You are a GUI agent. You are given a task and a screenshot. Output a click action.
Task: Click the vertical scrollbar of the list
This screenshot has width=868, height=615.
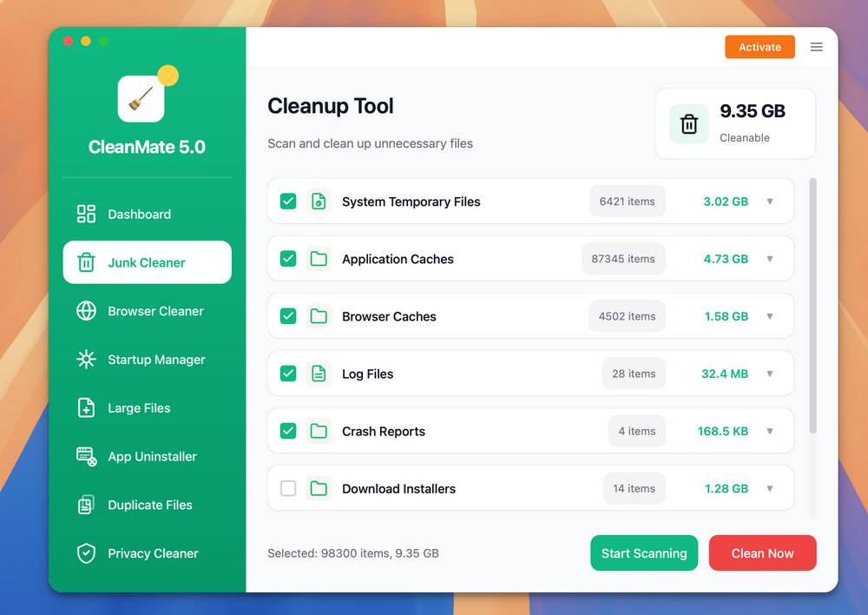coord(812,305)
